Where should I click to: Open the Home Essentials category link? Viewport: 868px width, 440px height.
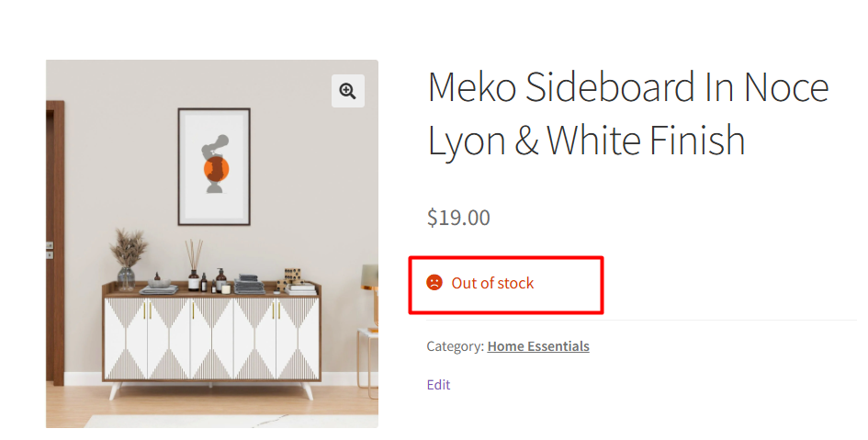pos(538,346)
